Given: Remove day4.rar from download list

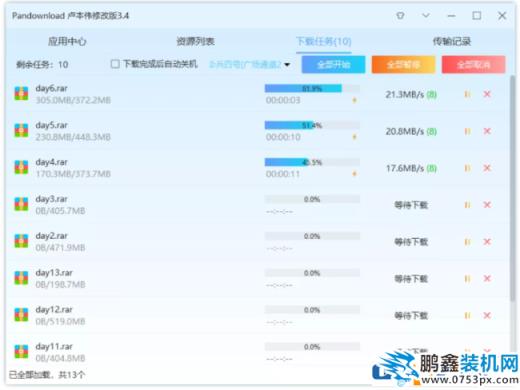Looking at the screenshot, I should (487, 168).
